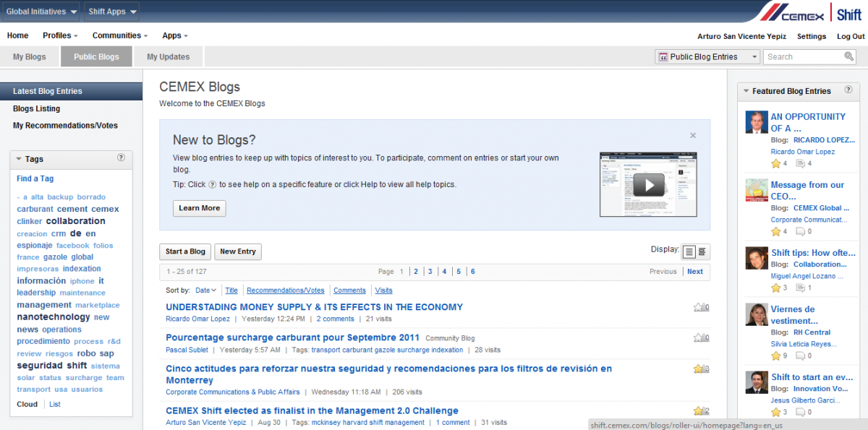Open Sort by Date dropdown
This screenshot has height=430, width=868.
pyautogui.click(x=206, y=291)
